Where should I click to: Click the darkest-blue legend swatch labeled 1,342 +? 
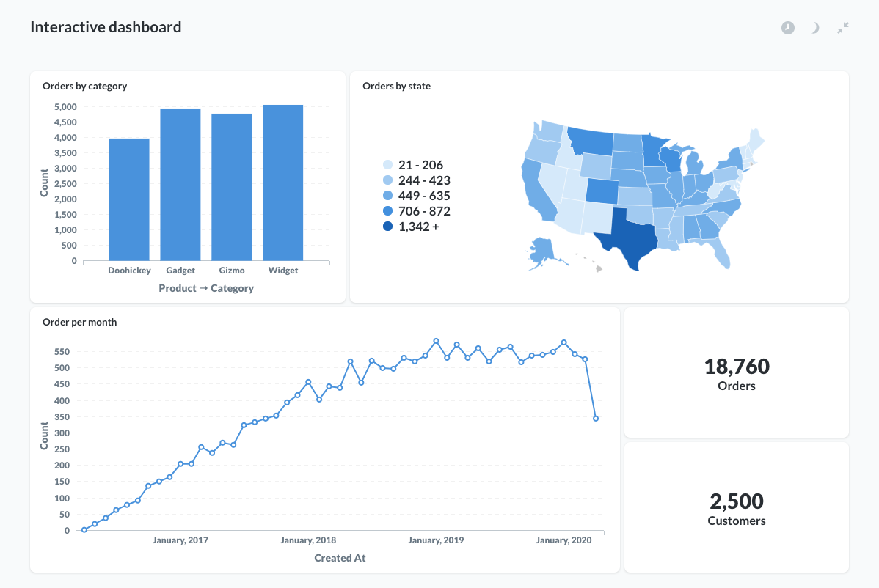point(389,227)
